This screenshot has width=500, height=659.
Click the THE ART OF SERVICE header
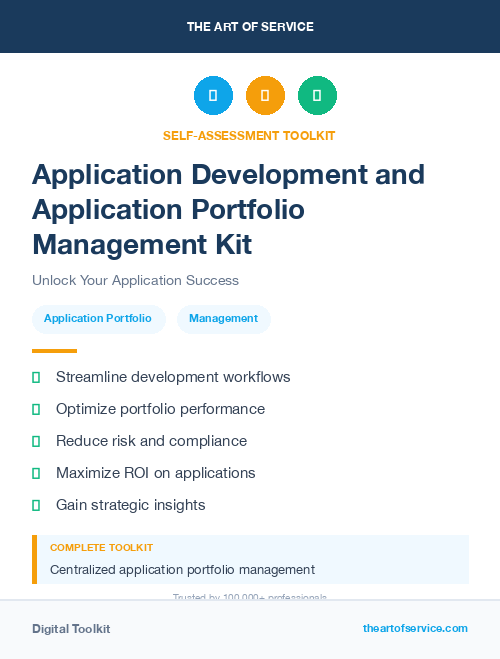pos(250,27)
